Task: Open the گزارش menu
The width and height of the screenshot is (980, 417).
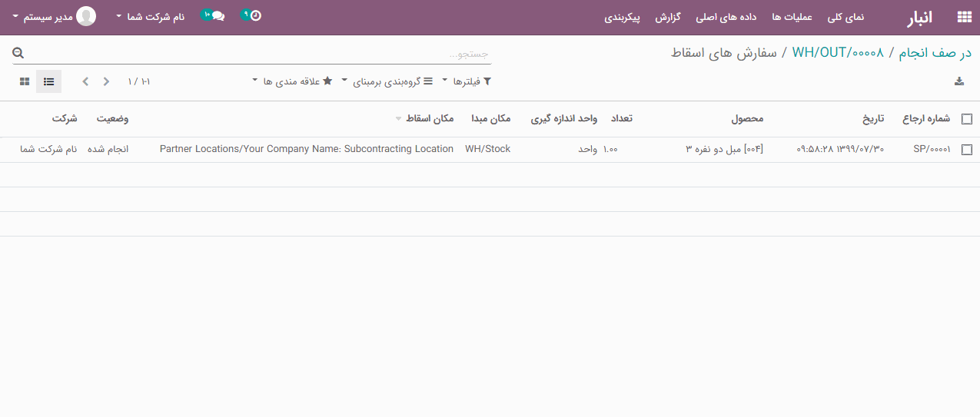Action: pyautogui.click(x=668, y=17)
